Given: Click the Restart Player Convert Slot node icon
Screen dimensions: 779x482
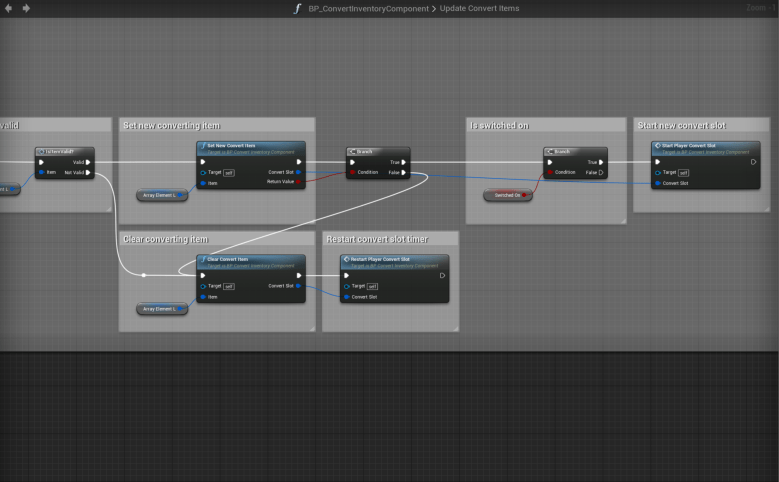Looking at the screenshot, I should (x=346, y=259).
